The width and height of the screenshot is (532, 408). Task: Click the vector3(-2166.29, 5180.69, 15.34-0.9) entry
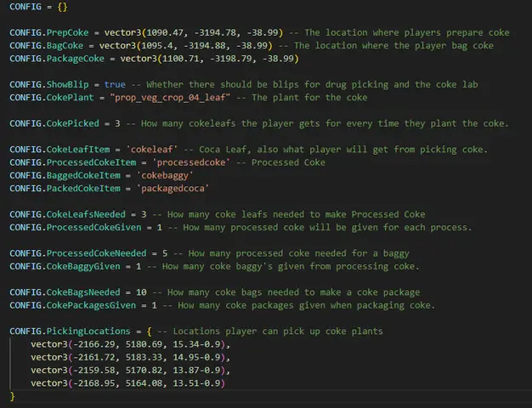point(131,344)
